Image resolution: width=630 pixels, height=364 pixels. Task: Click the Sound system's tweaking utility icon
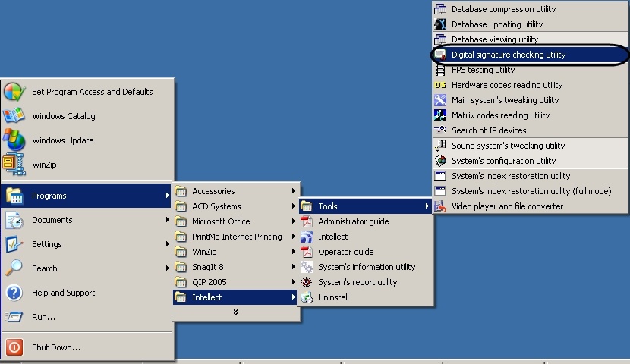point(440,146)
